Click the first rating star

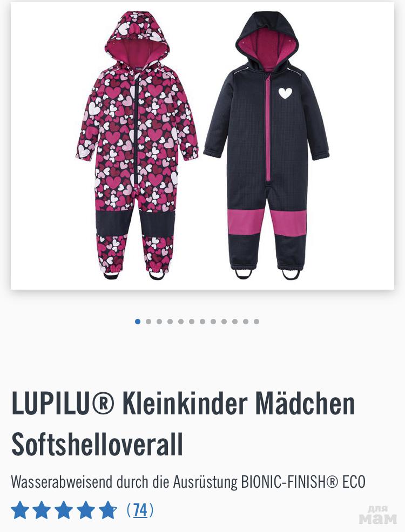tap(19, 509)
